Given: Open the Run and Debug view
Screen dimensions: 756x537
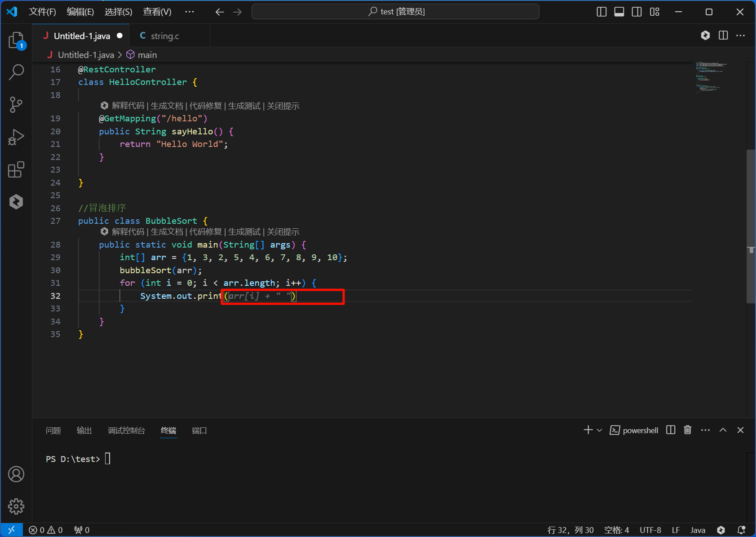Looking at the screenshot, I should point(16,137).
